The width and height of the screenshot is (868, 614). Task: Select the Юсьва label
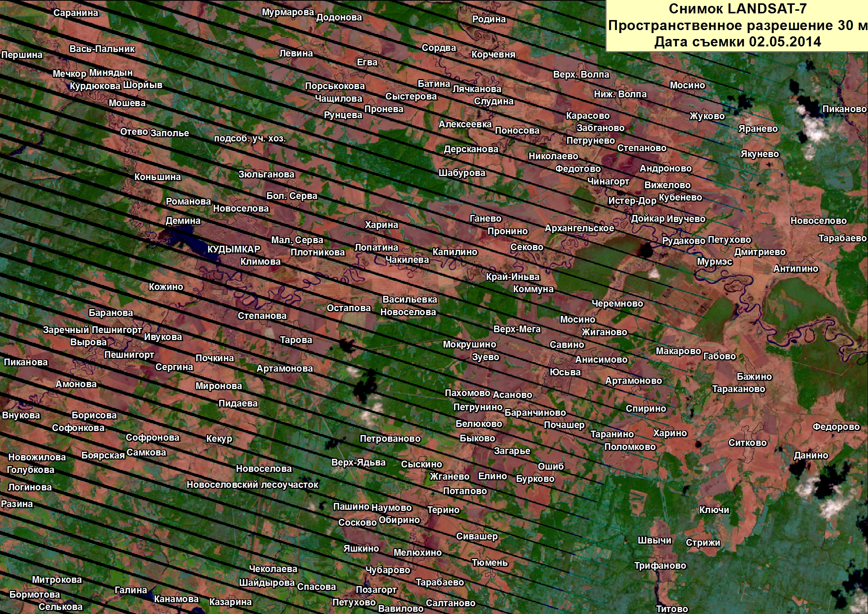pos(565,372)
